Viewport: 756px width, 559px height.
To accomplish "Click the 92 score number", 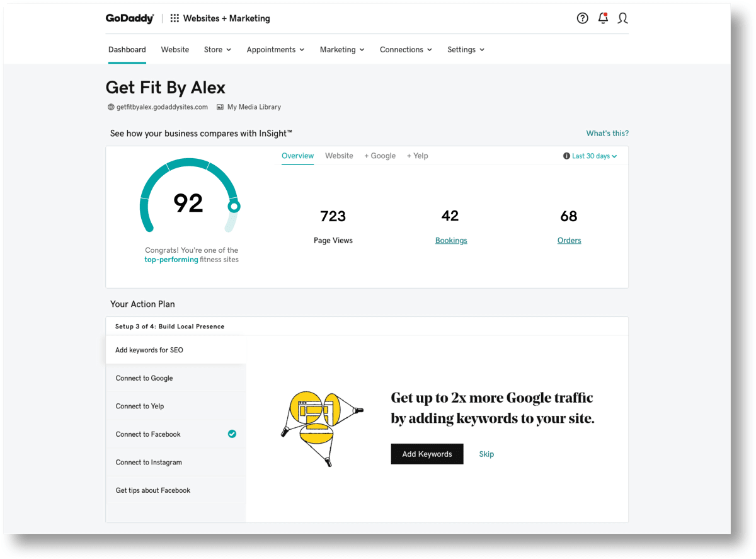I will pos(188,203).
